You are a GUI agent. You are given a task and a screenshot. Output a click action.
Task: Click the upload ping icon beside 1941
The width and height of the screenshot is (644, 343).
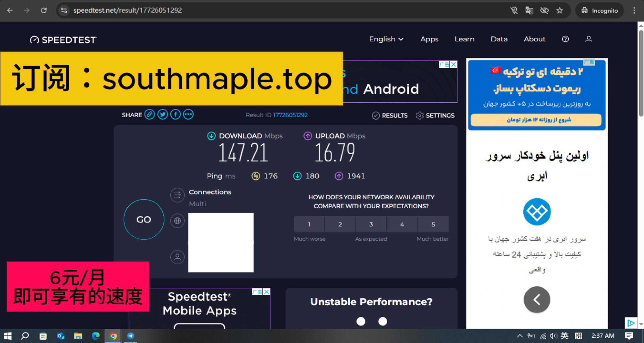(339, 176)
